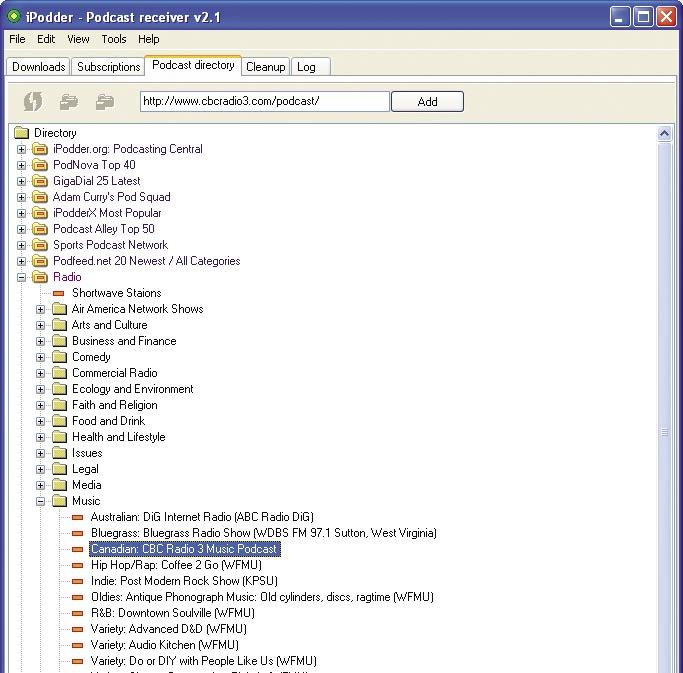The width and height of the screenshot is (683, 673).
Task: Collapse the Radio tree node
Action: point(21,277)
